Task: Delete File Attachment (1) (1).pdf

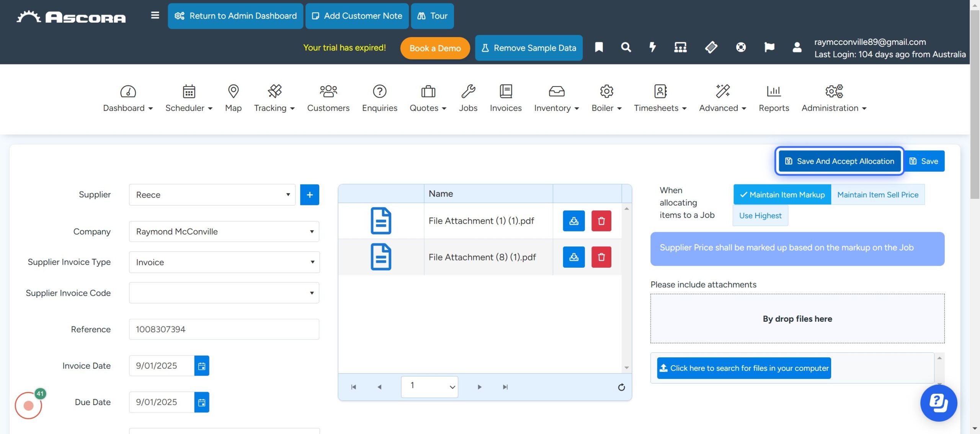Action: coord(601,221)
